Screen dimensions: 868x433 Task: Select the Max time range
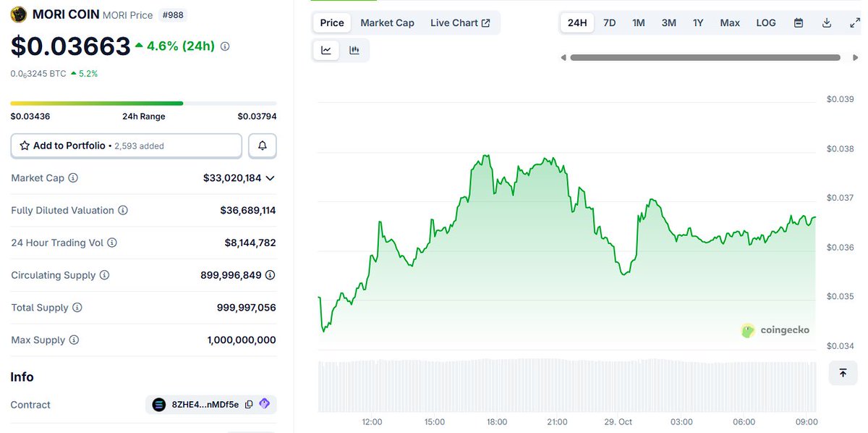(730, 23)
